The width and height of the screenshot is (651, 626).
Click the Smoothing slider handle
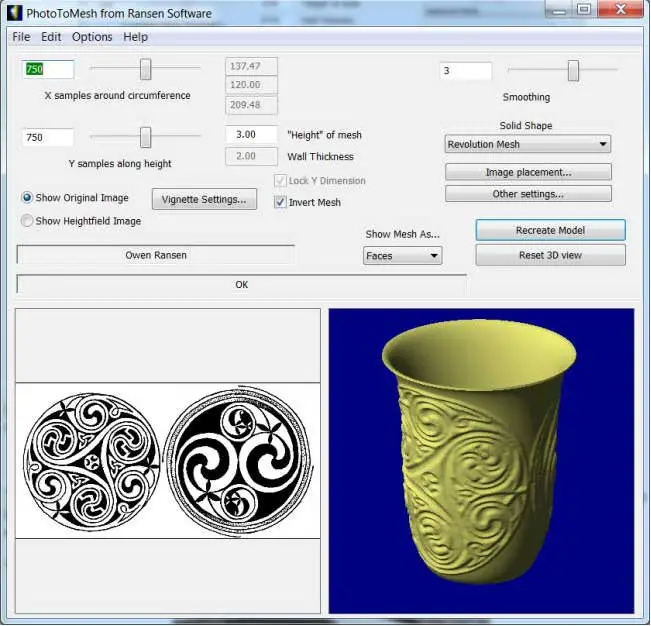pos(573,70)
